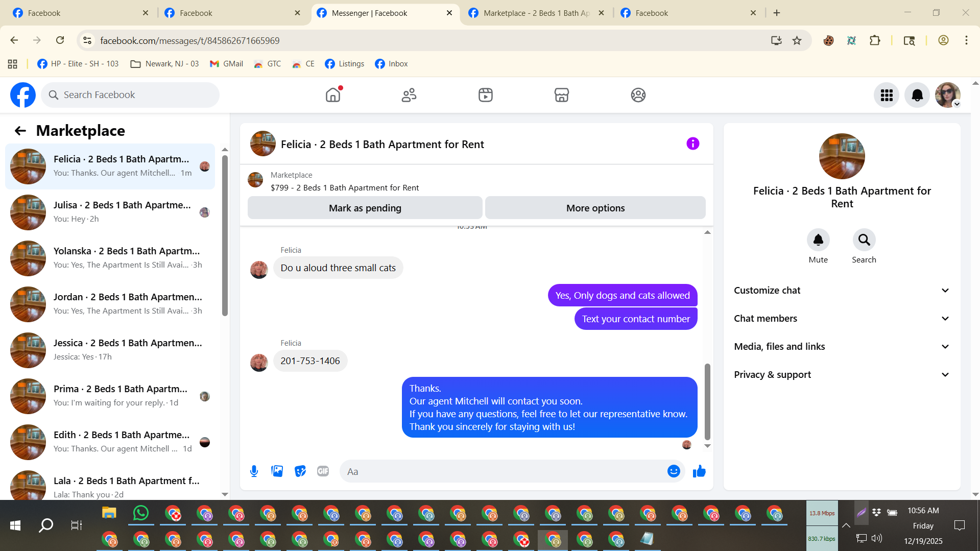980x551 pixels.
Task: Open the Reels video icon
Action: pyautogui.click(x=486, y=95)
